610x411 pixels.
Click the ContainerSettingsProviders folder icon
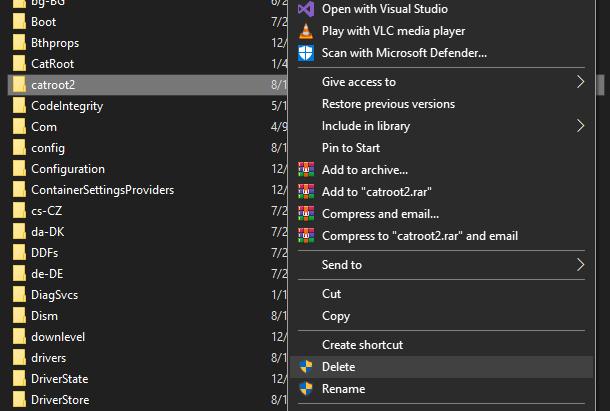(19, 190)
